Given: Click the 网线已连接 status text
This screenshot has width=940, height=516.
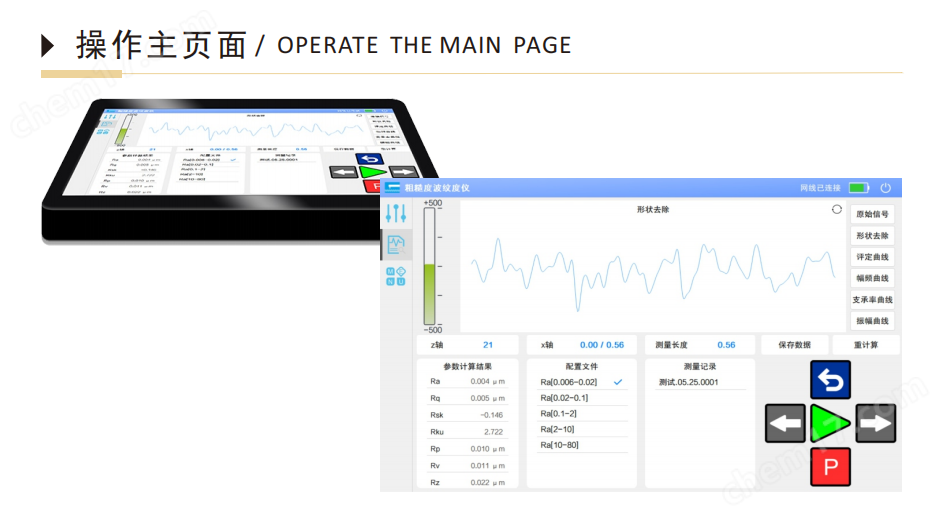Looking at the screenshot, I should click(820, 188).
